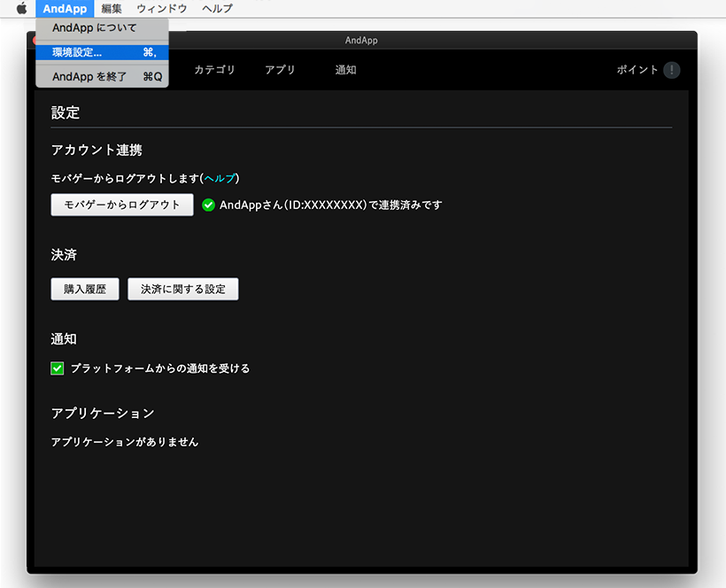Screen dimensions: 726x588
Task: Switch to the アプリ tab
Action: [280, 70]
